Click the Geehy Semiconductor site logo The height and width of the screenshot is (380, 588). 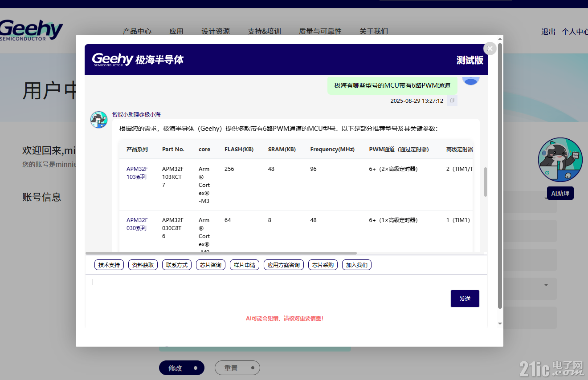point(31,30)
